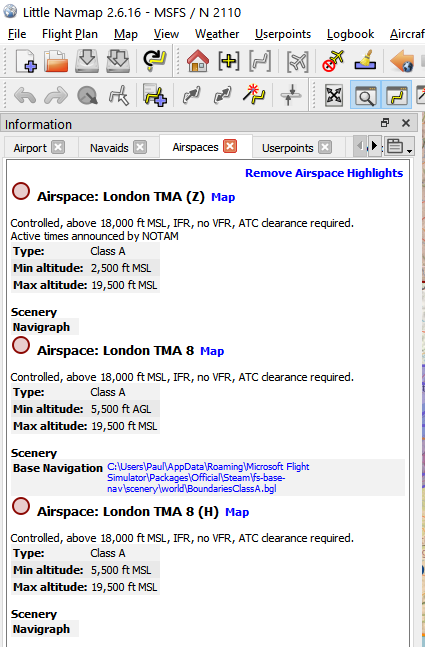Image resolution: width=425 pixels, height=647 pixels.
Task: Click the first grey double-arrow route icon
Action: point(191,96)
